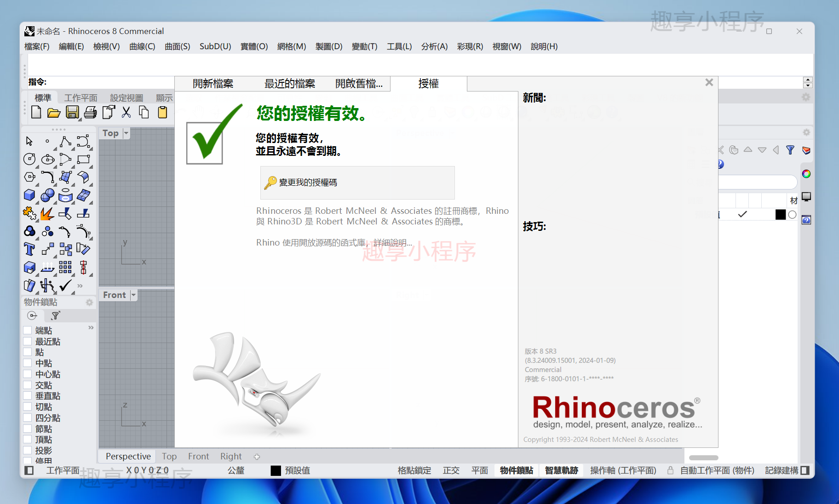Select the Ellipse tool
Viewport: 839px width, 504px height.
click(x=47, y=159)
